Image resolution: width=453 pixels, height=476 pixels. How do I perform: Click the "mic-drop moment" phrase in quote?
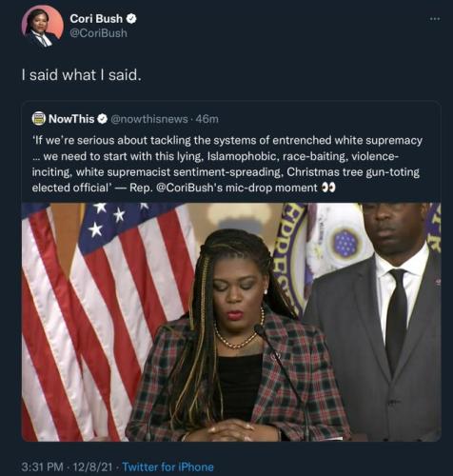271,188
